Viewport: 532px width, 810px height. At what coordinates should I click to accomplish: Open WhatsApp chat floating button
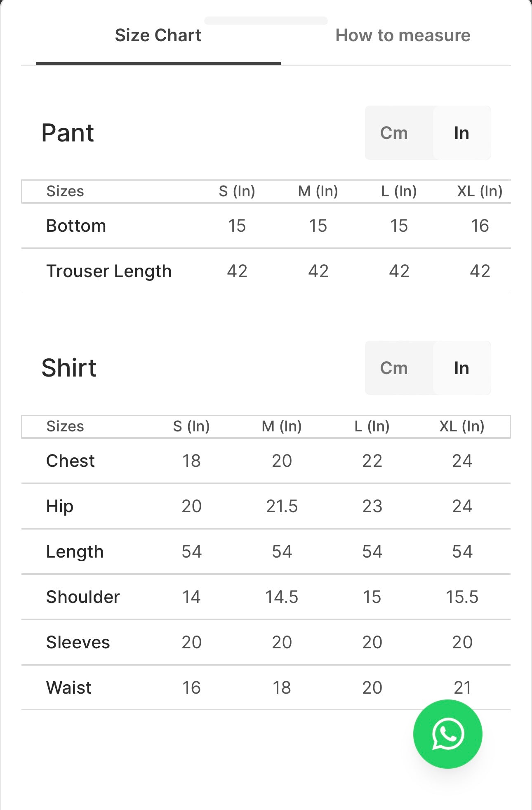[x=447, y=734]
